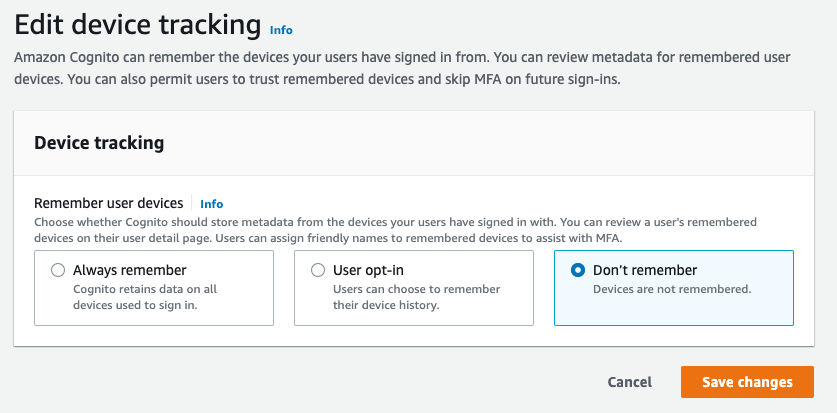
Task: Click "Users can choose to remember" description
Action: click(416, 298)
